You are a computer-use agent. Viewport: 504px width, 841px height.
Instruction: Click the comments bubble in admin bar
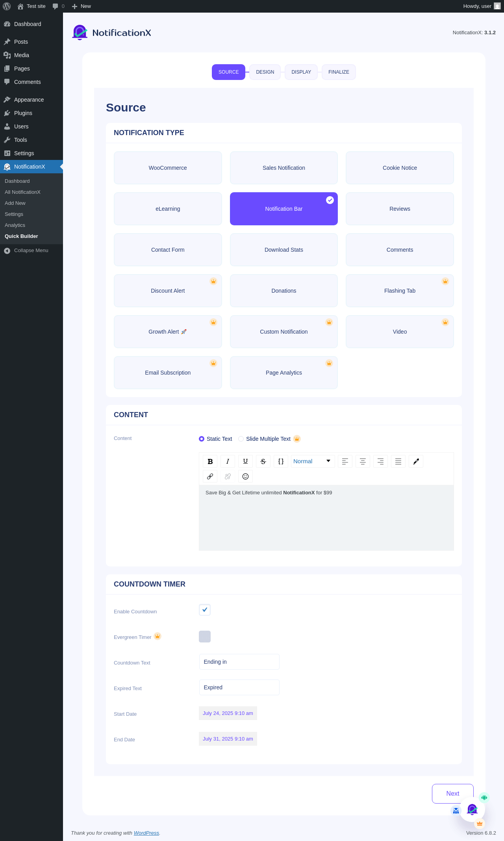pos(58,6)
